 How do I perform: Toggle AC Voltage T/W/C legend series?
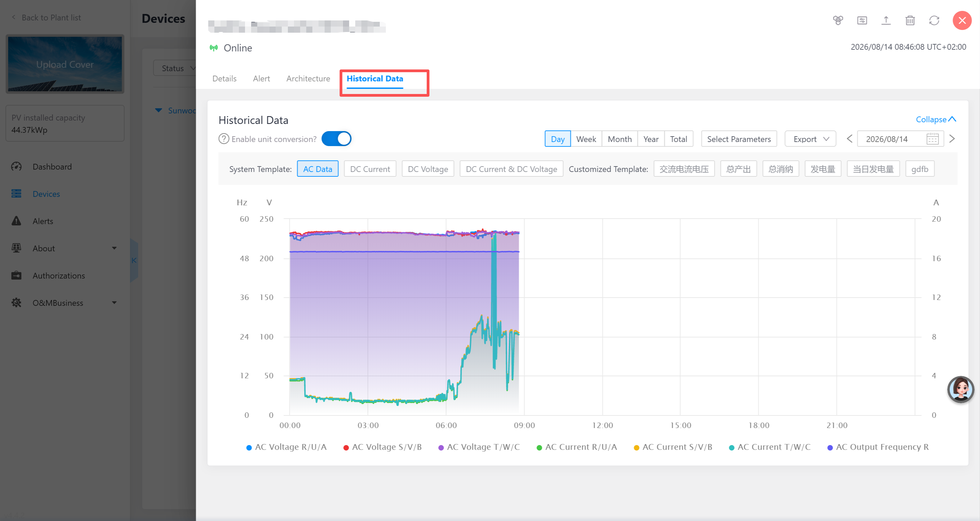[479, 447]
